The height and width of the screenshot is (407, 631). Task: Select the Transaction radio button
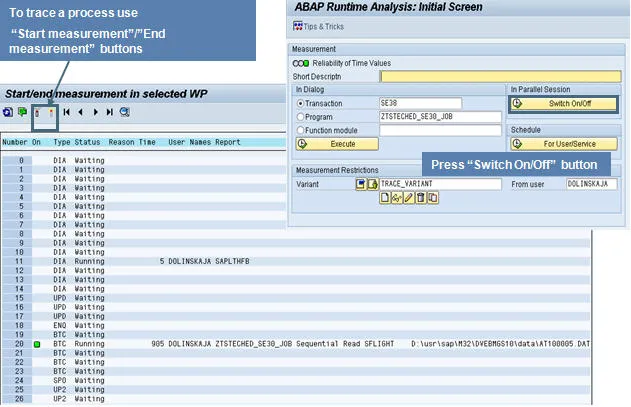tap(299, 103)
